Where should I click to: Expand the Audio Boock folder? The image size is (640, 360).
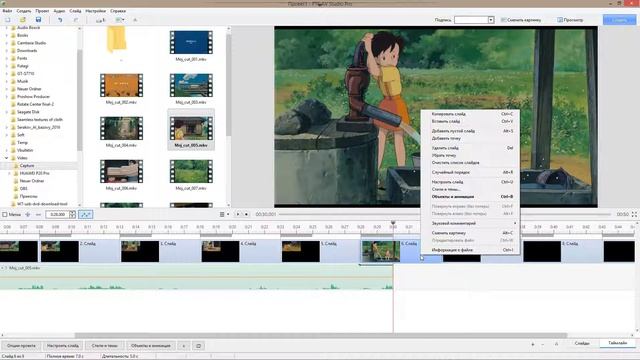tap(7, 28)
